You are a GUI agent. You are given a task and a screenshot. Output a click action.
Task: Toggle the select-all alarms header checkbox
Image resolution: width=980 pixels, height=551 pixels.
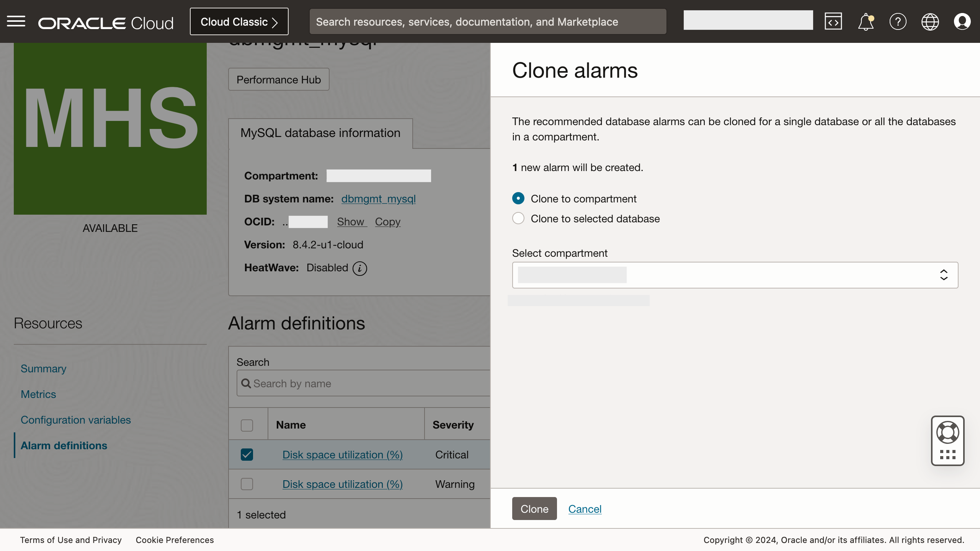[247, 425]
